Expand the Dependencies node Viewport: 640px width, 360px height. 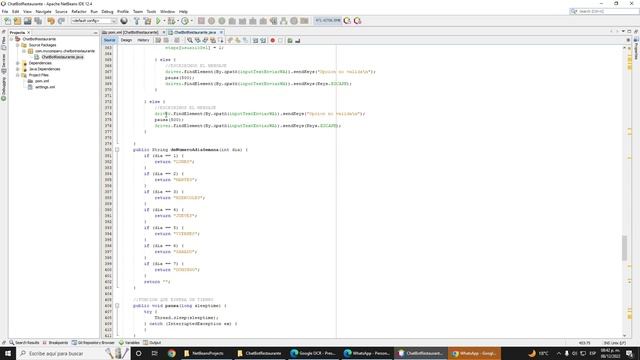click(18, 63)
